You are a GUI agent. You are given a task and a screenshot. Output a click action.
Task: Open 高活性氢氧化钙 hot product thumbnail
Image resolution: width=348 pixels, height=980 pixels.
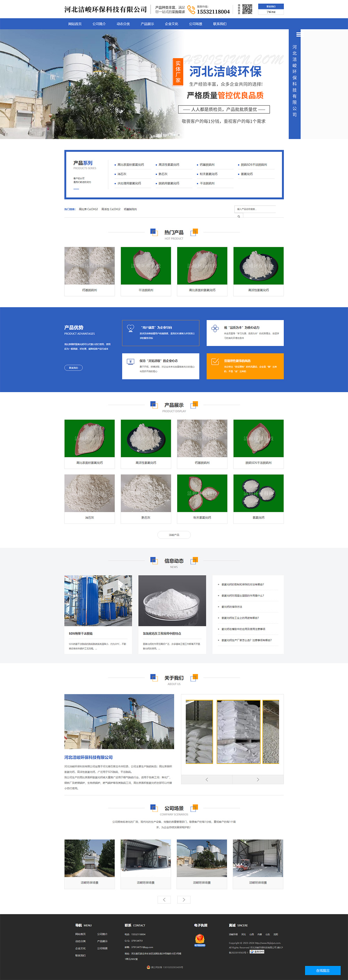258,266
